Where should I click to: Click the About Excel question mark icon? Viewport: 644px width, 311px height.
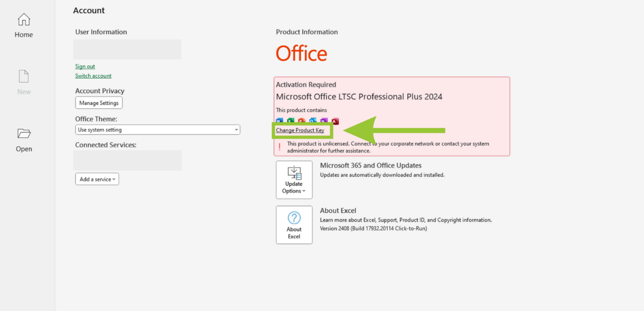[x=294, y=217]
